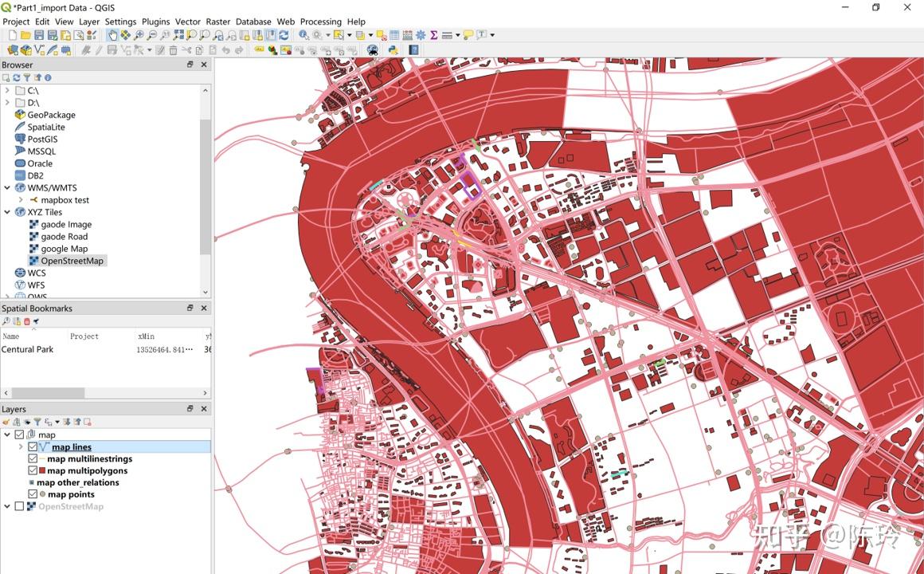Uncheck the map multipolygons layer
The width and height of the screenshot is (924, 574).
[x=33, y=470]
